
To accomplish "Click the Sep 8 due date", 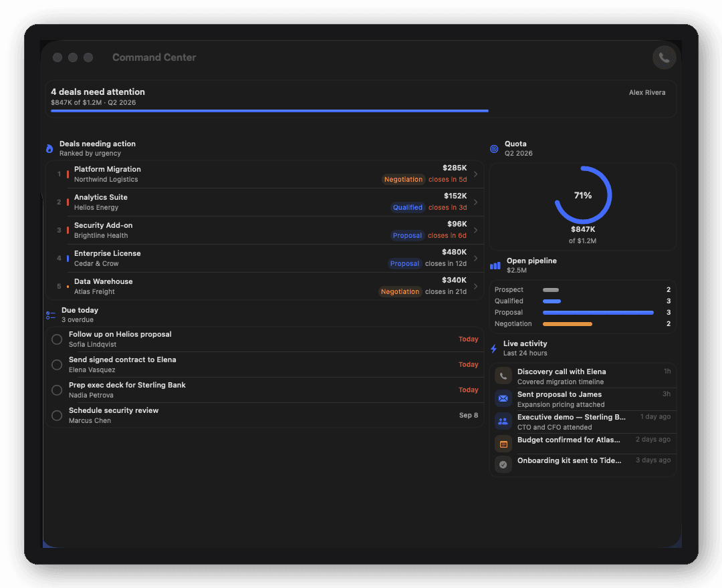I will [x=468, y=416].
